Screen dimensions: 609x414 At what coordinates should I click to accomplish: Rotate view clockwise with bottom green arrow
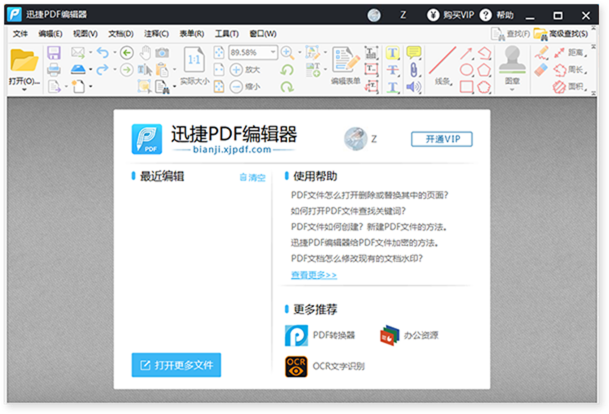287,87
